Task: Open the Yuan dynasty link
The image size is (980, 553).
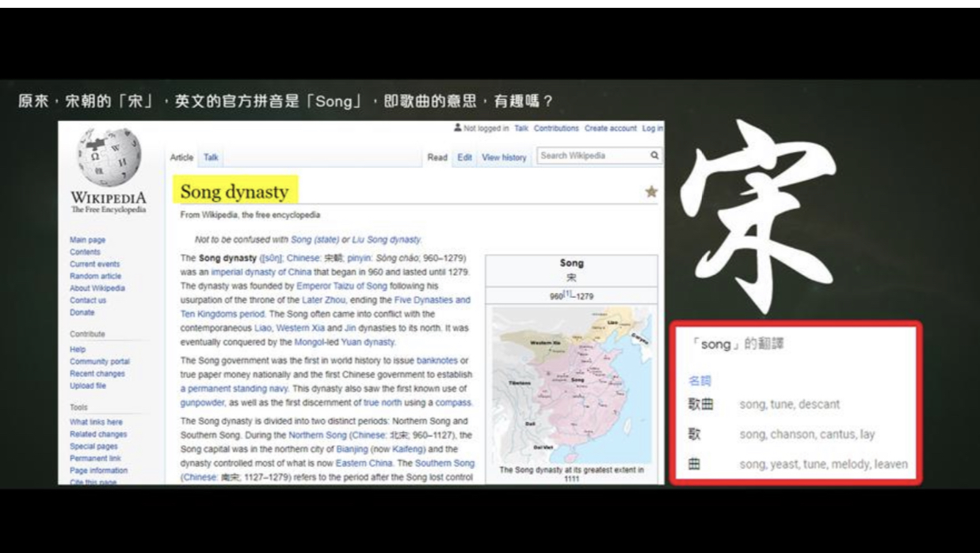Action: point(368,341)
